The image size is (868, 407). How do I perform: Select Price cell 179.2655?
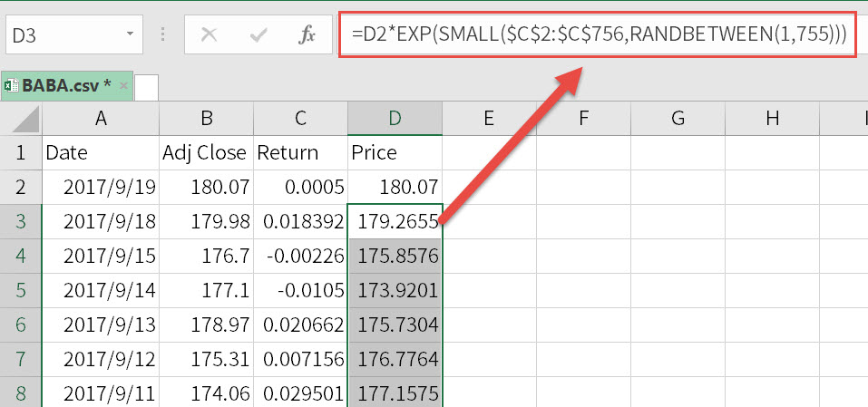[395, 222]
